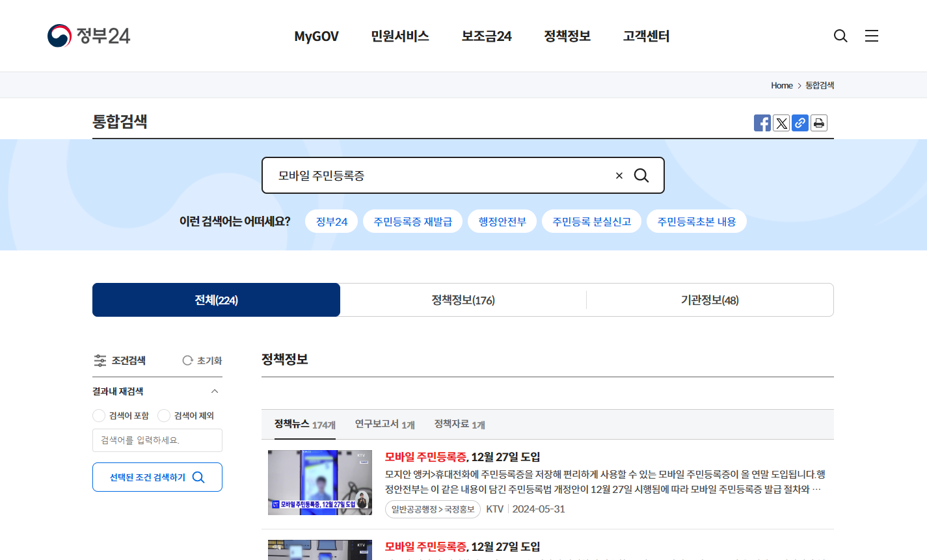This screenshot has width=927, height=560.
Task: Open the 정책정보 top menu
Action: click(567, 36)
